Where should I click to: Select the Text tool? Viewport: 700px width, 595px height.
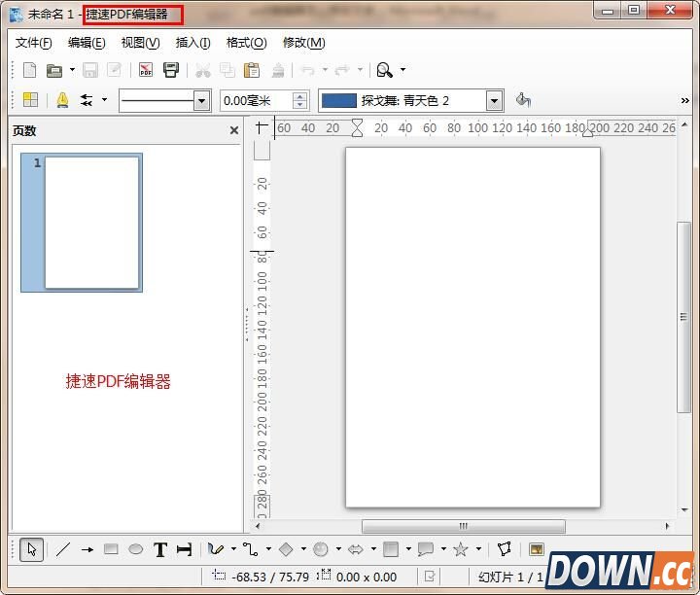coord(160,549)
